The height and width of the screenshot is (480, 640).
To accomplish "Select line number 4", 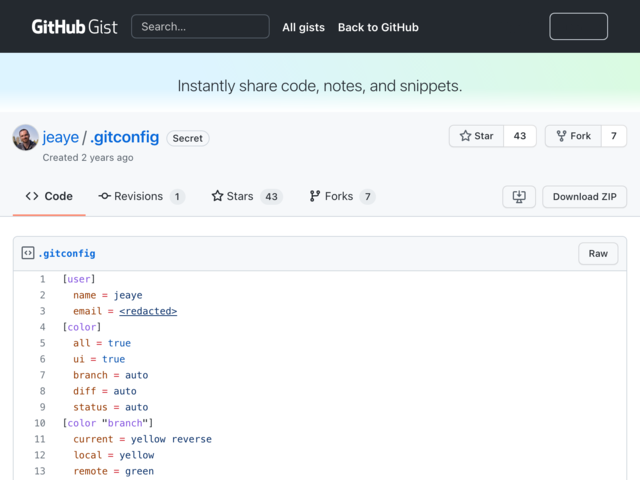I will click(42, 327).
